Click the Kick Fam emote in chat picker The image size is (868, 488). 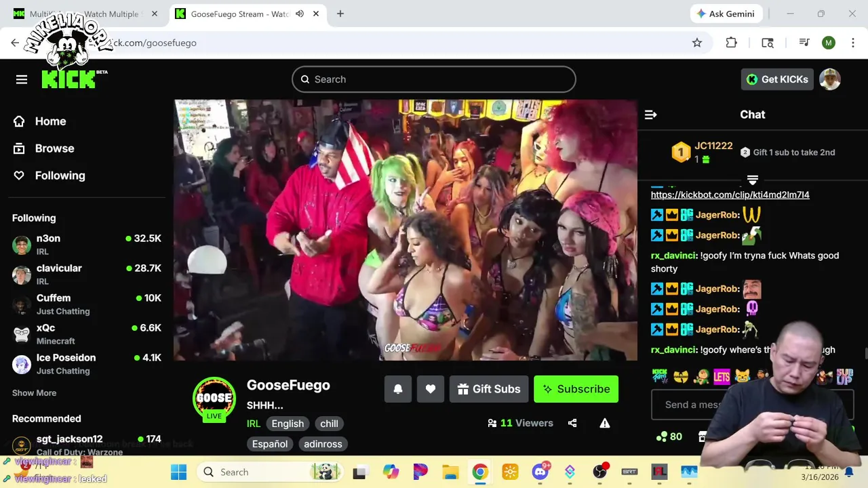coord(660,375)
